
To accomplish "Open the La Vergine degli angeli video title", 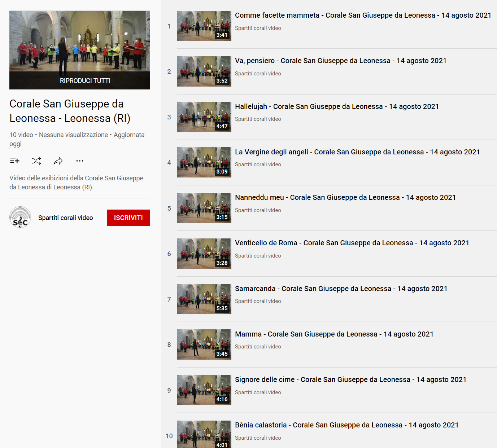I will tap(357, 152).
